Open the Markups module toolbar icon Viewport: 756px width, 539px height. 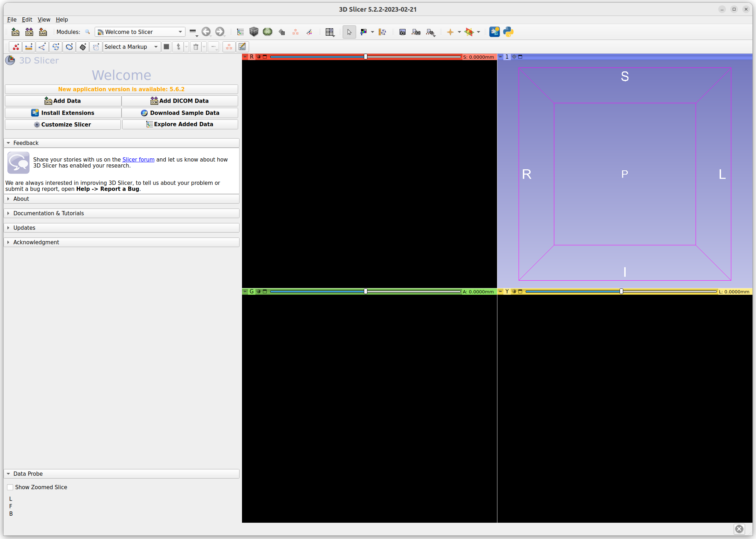(296, 32)
